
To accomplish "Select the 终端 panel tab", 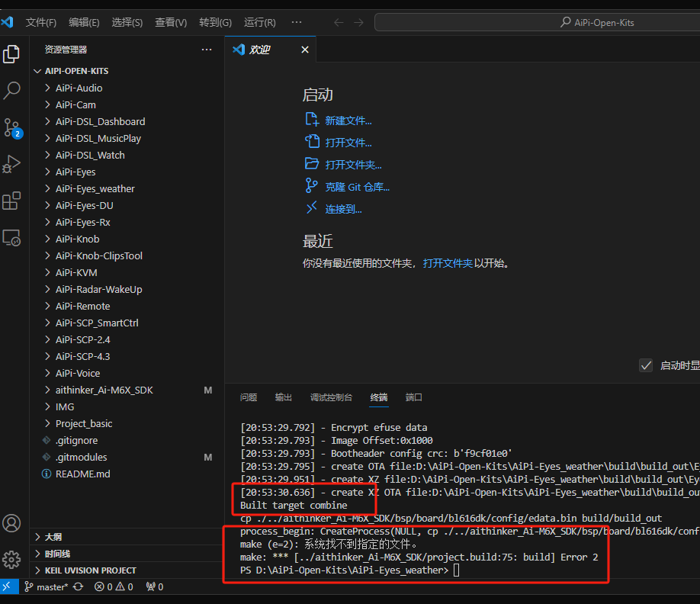I will [379, 397].
